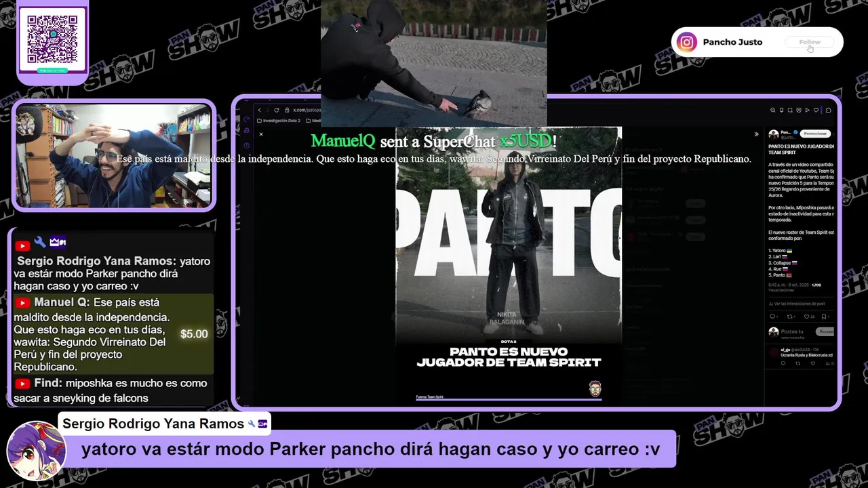
Task: Click the Find chat username
Action: click(48, 383)
